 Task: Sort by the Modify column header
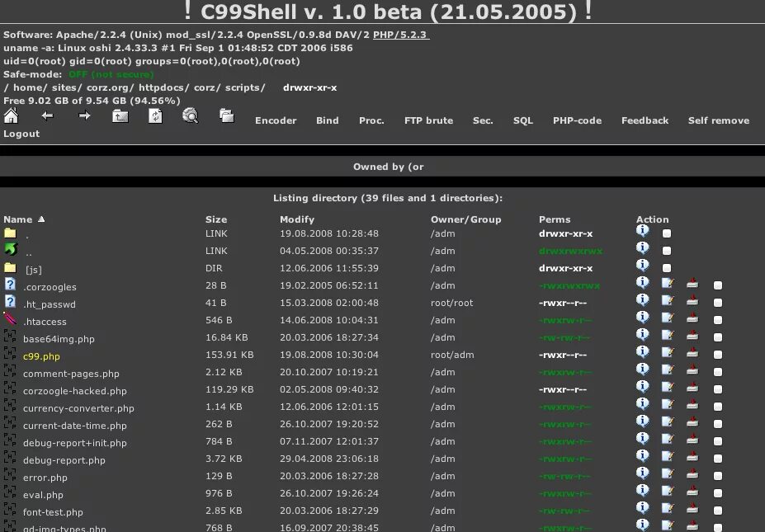(297, 219)
